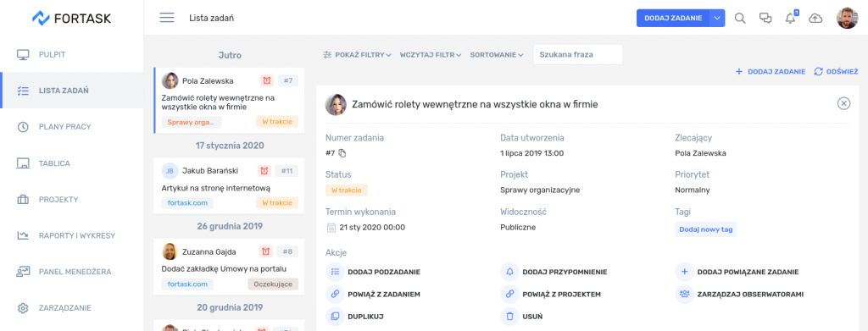Click Zuzanna Gajda avatar
868x331 pixels.
point(170,251)
